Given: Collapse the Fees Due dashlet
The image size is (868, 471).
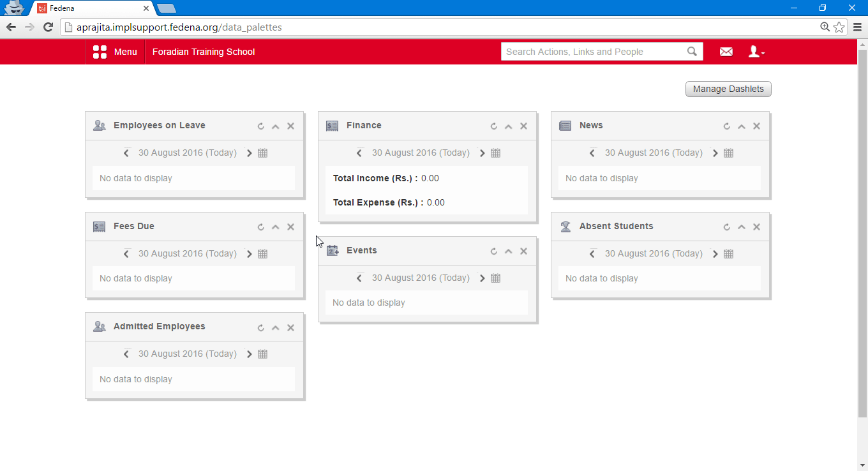Looking at the screenshot, I should [276, 227].
